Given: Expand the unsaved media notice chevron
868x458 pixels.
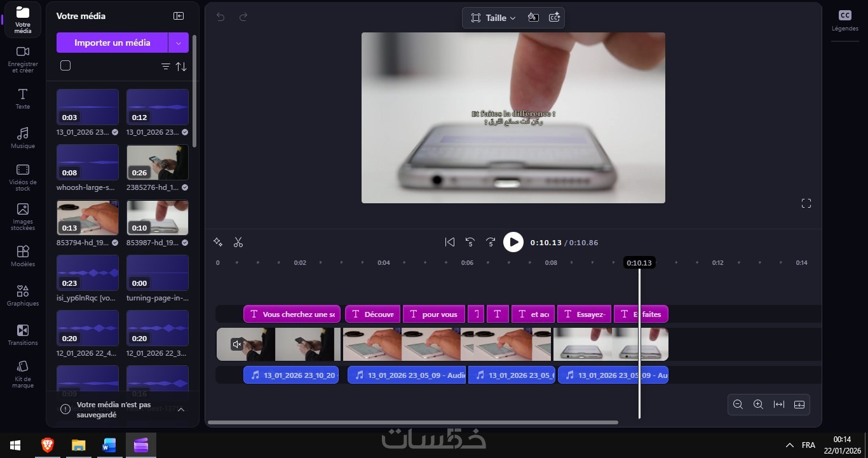Looking at the screenshot, I should pos(181,410).
